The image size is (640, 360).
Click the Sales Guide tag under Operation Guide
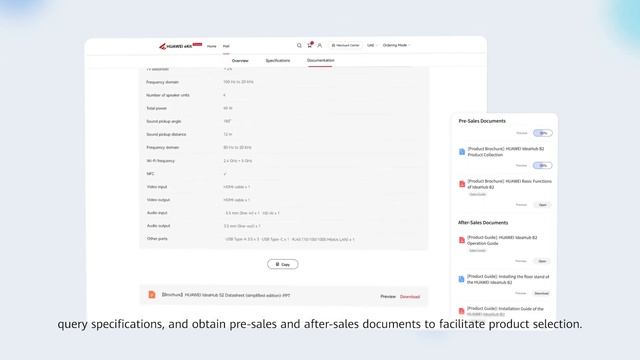(477, 251)
